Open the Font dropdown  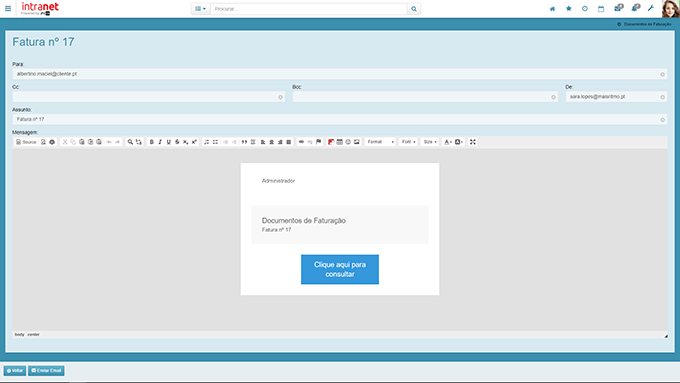tap(408, 142)
